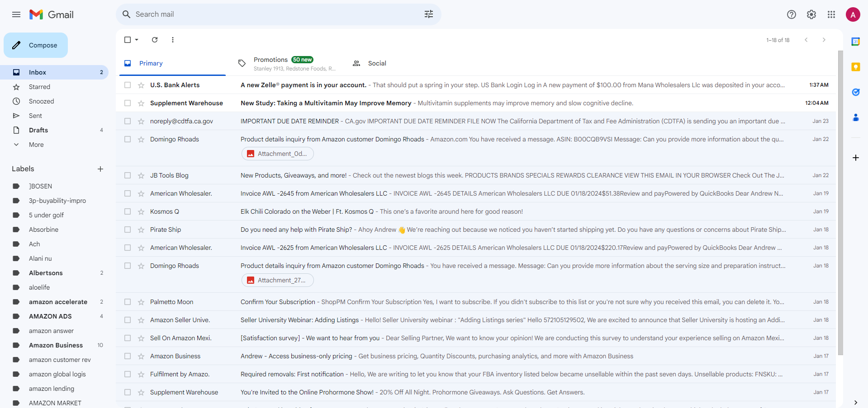This screenshot has width=868, height=408.
Task: Open the Attachment_27... file chip
Action: (x=278, y=280)
